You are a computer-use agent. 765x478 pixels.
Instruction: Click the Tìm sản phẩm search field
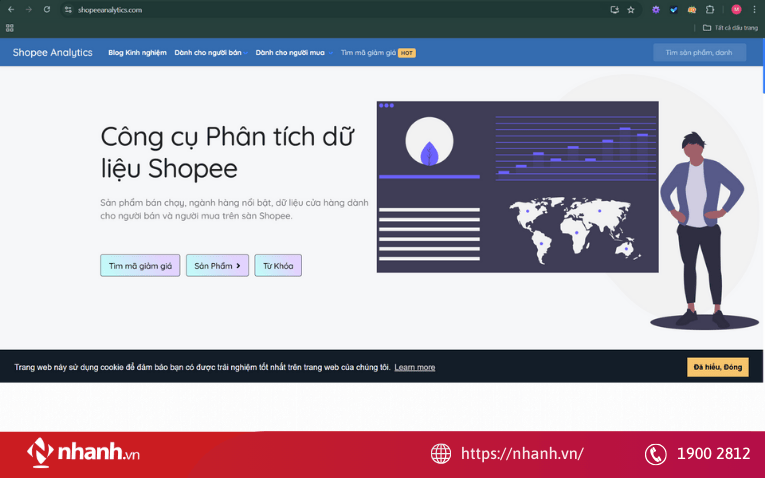click(699, 53)
